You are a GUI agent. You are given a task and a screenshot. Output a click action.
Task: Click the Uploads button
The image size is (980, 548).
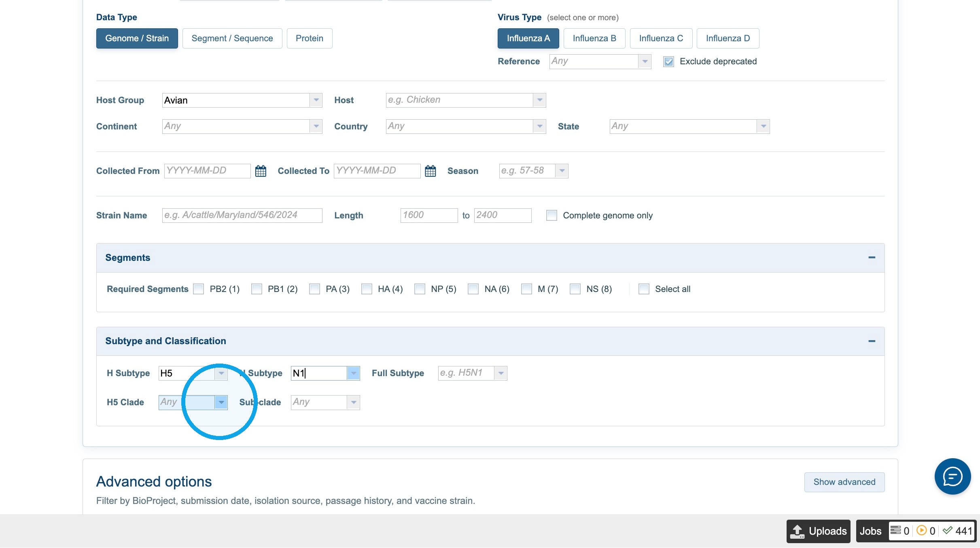[x=818, y=531]
